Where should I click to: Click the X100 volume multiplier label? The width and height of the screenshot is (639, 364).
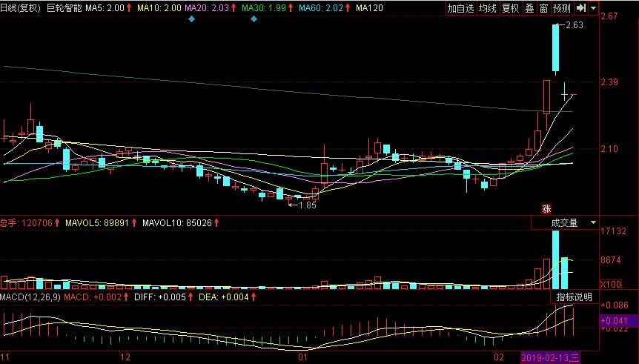click(x=611, y=284)
